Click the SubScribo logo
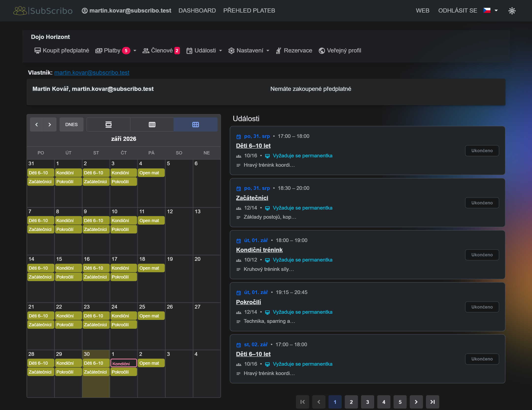This screenshot has width=532, height=410. pyautogui.click(x=43, y=11)
